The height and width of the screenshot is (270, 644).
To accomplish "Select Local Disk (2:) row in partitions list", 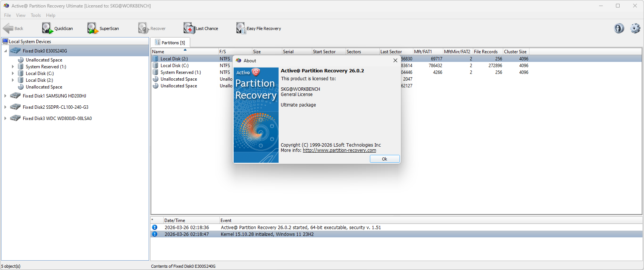I will (396, 59).
